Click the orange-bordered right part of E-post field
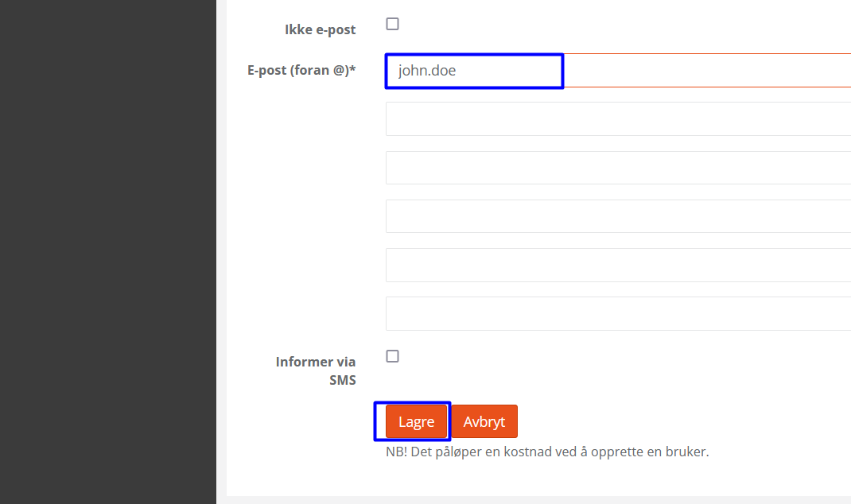 [x=708, y=71]
